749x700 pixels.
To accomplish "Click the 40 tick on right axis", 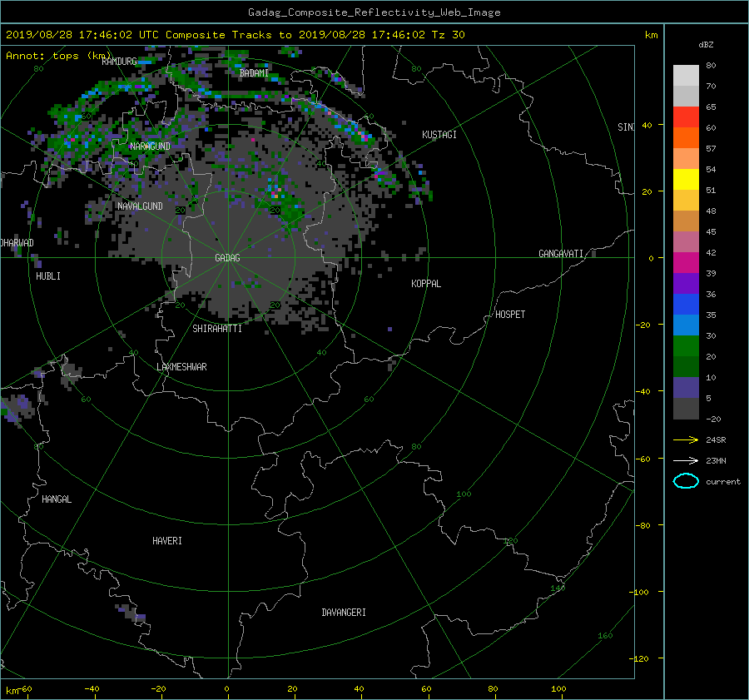I will click(x=647, y=125).
